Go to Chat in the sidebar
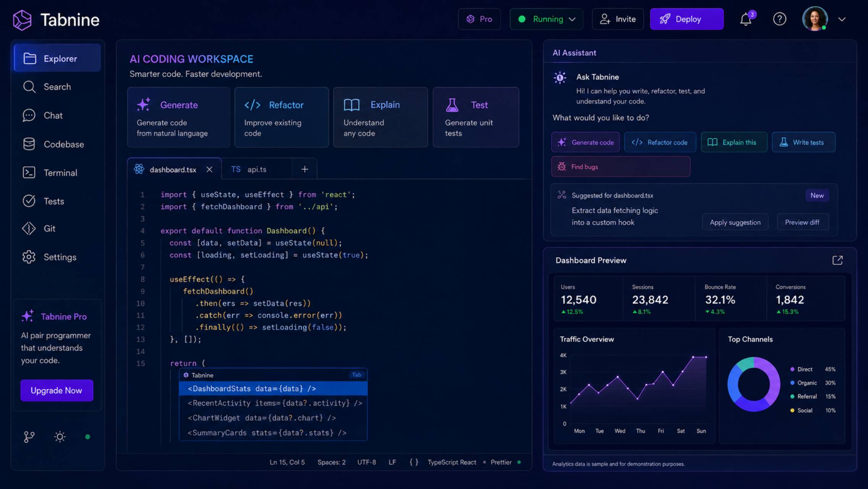Viewport: 868px width, 489px height. pos(57,115)
